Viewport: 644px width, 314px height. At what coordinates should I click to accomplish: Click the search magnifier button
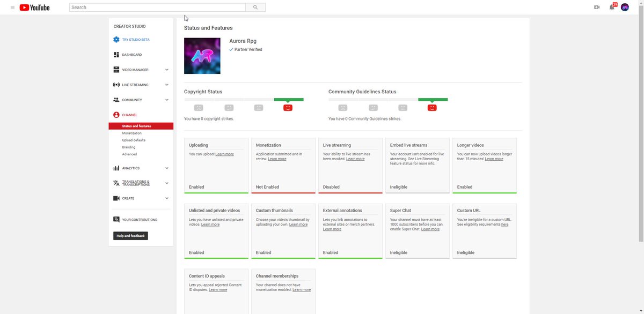(255, 8)
